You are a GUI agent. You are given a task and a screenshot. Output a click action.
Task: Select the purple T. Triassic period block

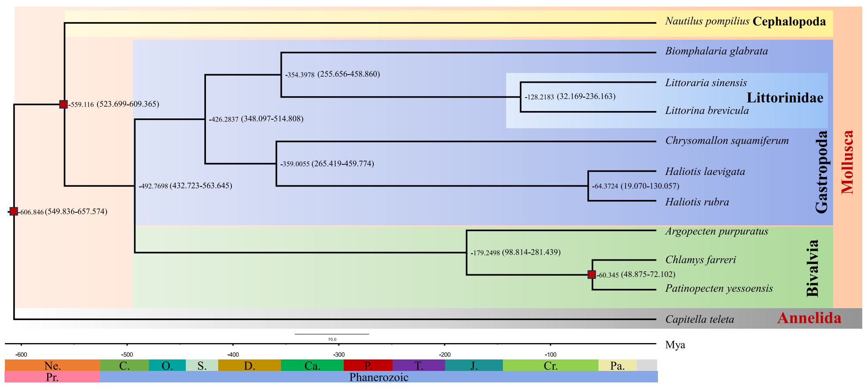point(418,366)
